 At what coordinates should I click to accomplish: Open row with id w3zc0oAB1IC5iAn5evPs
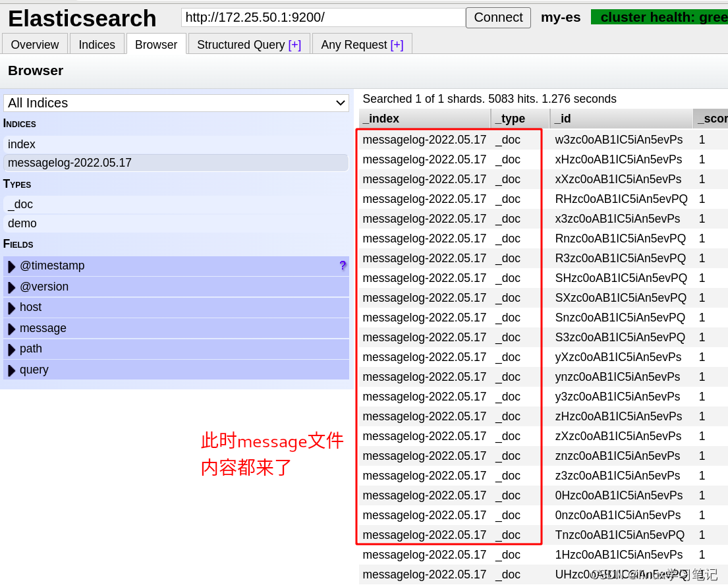pyautogui.click(x=544, y=140)
